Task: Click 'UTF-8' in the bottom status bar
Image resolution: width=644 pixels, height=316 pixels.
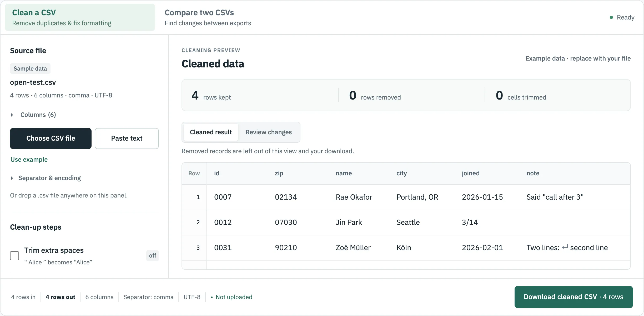Action: click(192, 297)
